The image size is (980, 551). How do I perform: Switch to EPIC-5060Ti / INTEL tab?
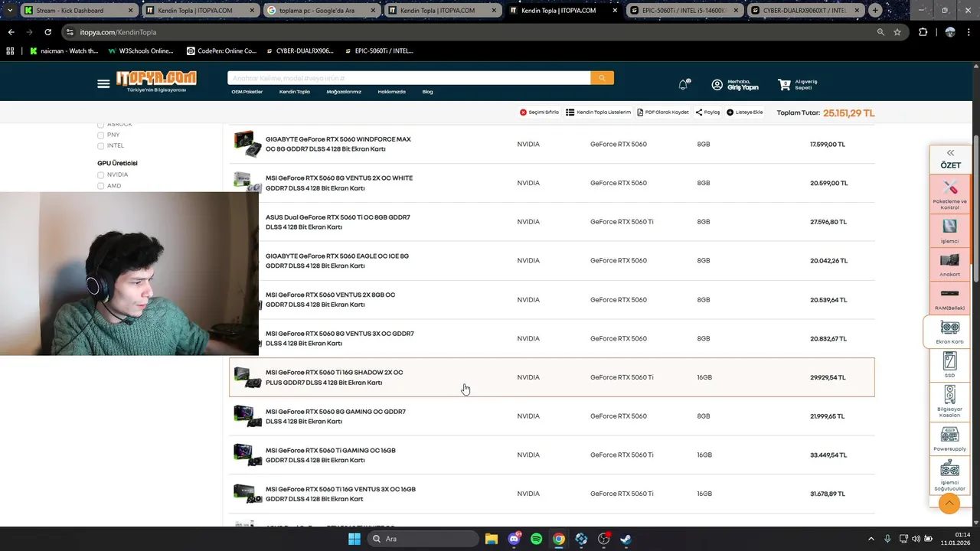coord(684,11)
